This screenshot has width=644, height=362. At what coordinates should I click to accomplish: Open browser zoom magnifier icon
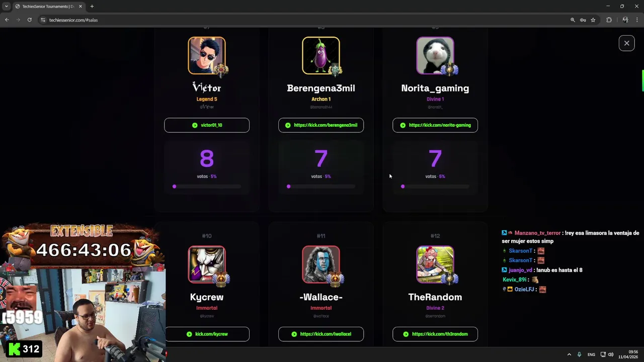point(573,20)
